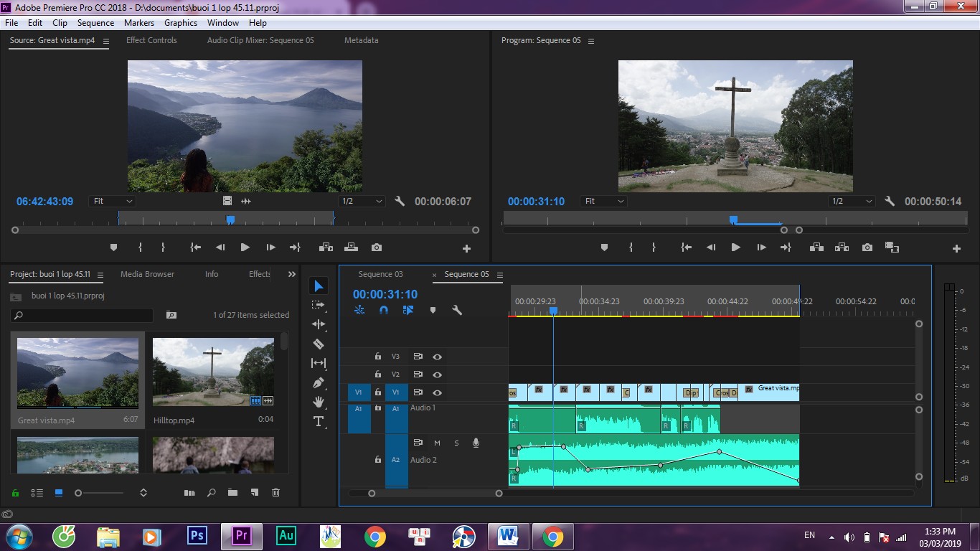Play the Program monitor sequence
The height and width of the screenshot is (551, 980).
735,248
